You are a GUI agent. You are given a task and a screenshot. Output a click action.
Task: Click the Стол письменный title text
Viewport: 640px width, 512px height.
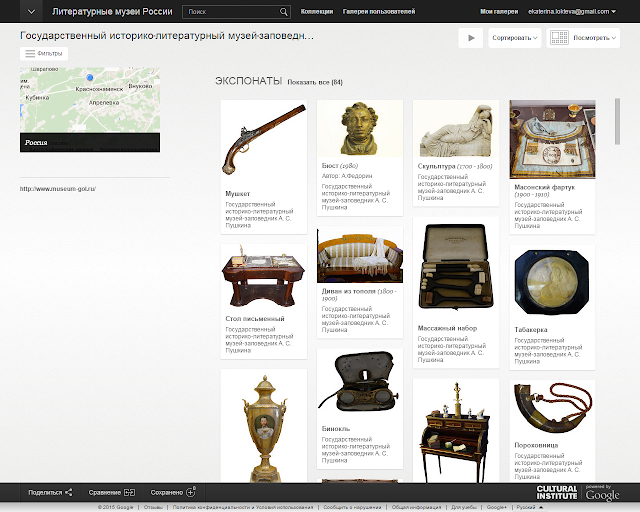pyautogui.click(x=255, y=318)
